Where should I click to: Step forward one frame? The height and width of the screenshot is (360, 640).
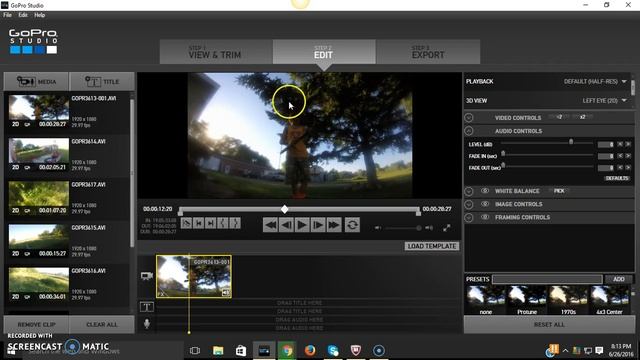coord(318,225)
